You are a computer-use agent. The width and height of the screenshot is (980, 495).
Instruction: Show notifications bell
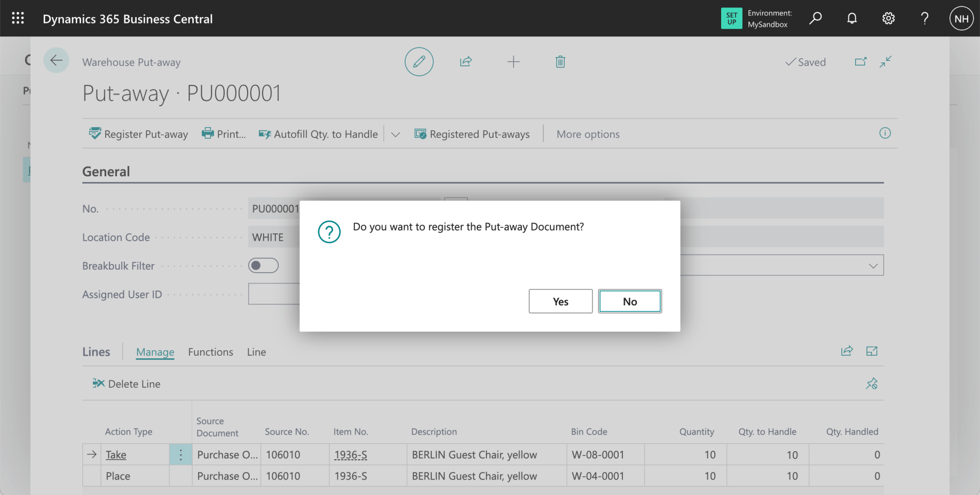tap(852, 18)
